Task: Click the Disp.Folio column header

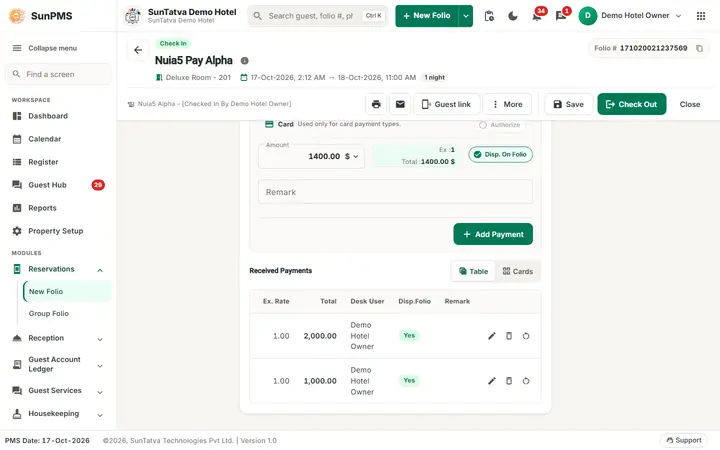Action: click(x=414, y=302)
